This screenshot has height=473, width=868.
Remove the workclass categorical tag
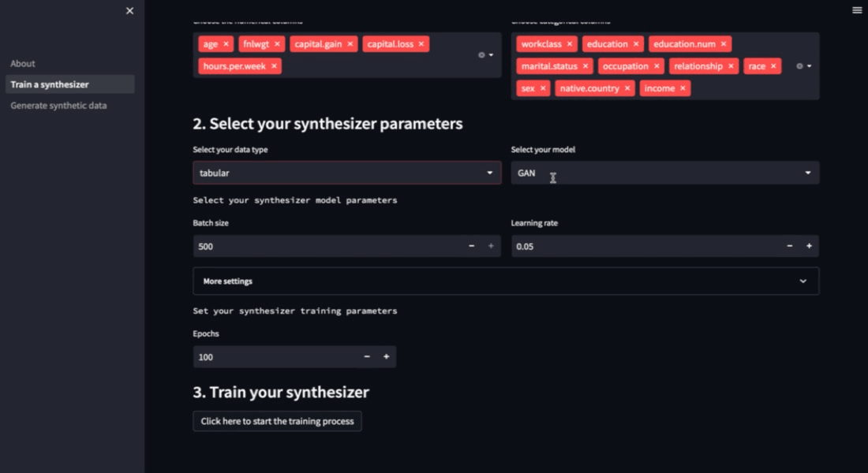click(x=571, y=44)
